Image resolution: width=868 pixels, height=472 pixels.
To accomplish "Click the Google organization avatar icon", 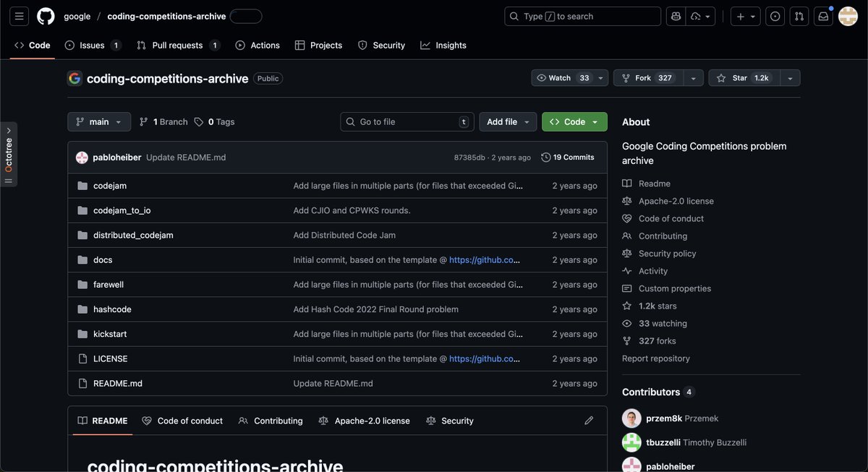I will click(x=75, y=78).
